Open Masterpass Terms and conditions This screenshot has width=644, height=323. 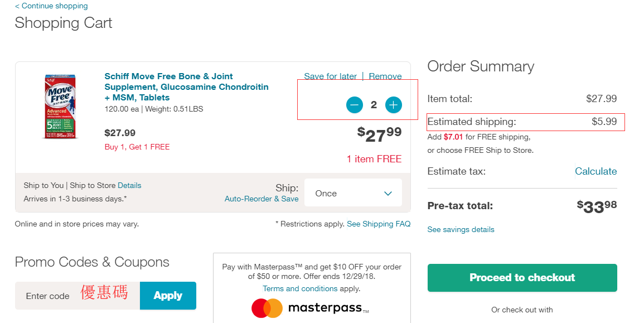point(300,288)
